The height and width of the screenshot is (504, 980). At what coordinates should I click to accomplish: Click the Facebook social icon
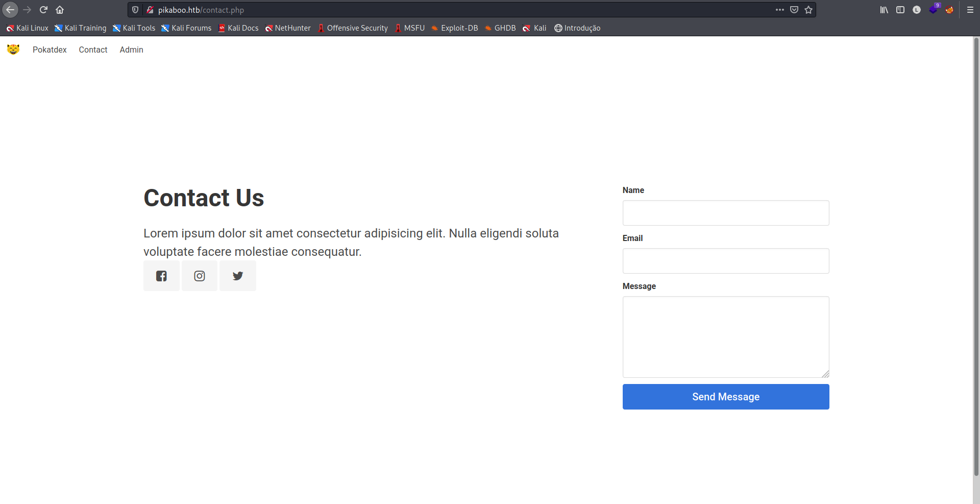[x=161, y=276]
